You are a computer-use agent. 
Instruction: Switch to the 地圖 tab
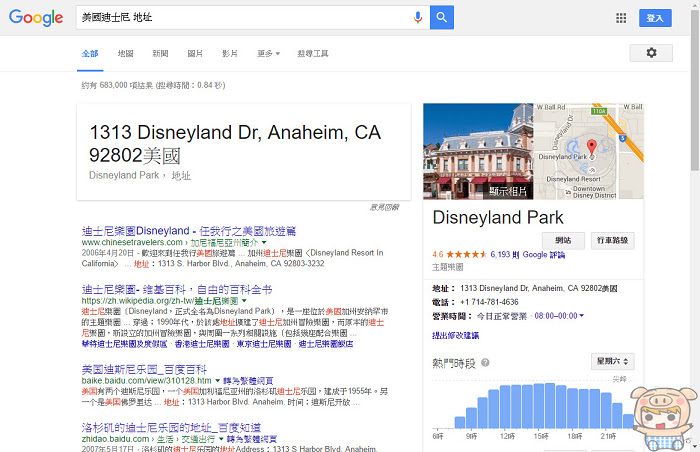pyautogui.click(x=125, y=54)
